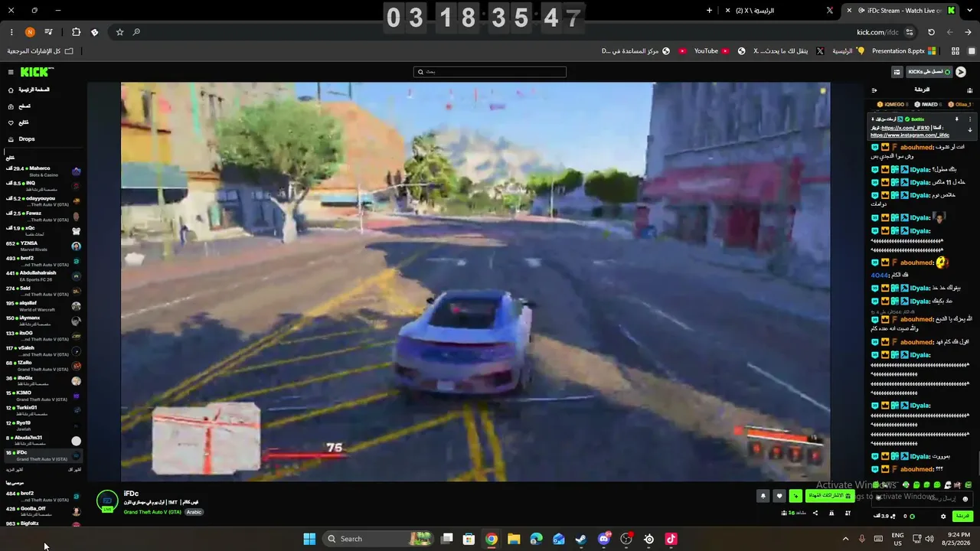Launch Steam from the taskbar
The width and height of the screenshot is (980, 551).
click(x=581, y=539)
